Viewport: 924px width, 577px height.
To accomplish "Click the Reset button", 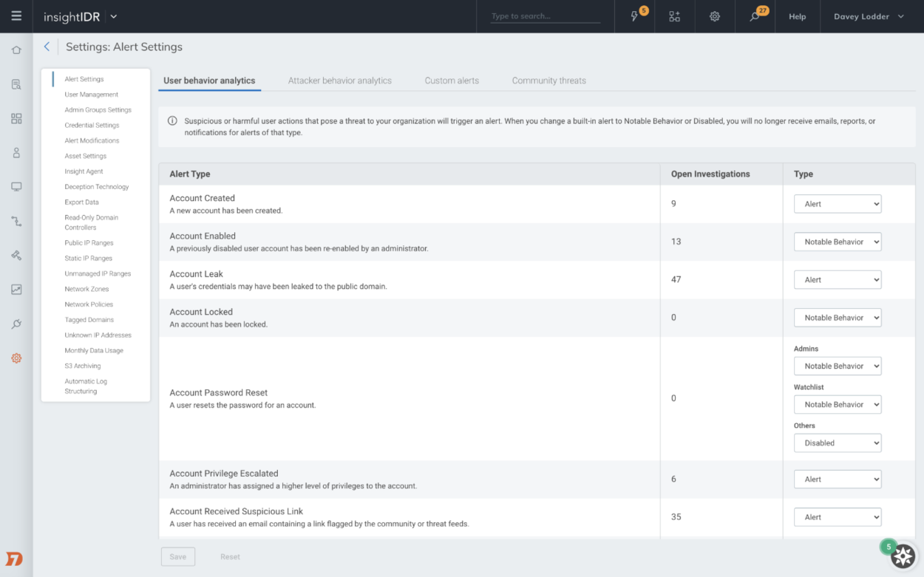I will coord(230,557).
